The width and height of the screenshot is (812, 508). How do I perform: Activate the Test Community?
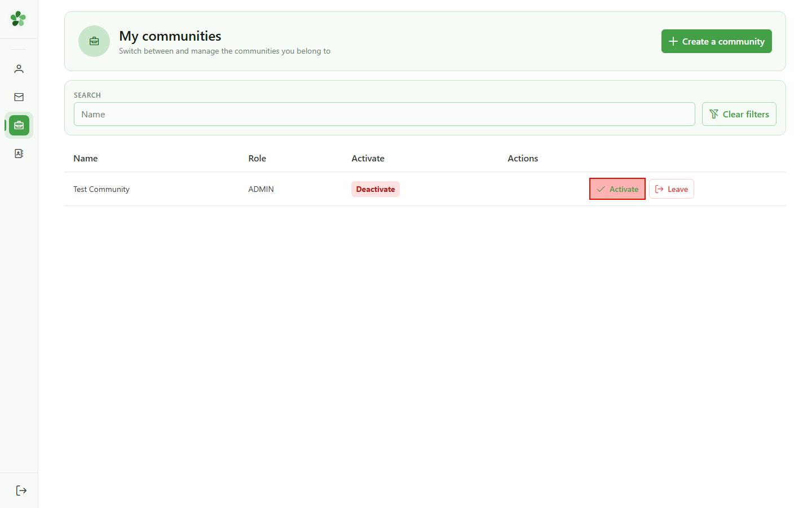pos(617,189)
